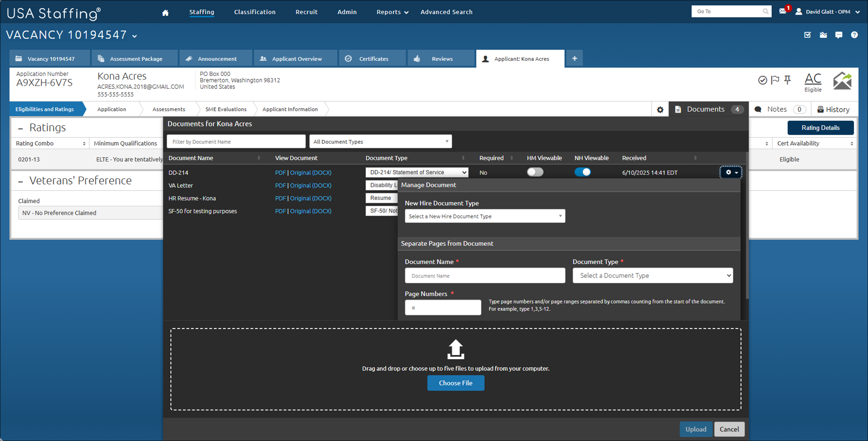Viewport: 868px width, 441px height.
Task: Sort the Document Type column
Action: coord(463,158)
